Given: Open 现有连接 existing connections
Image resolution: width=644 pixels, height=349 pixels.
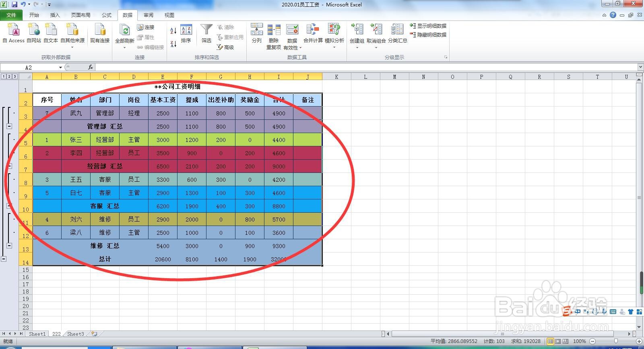Looking at the screenshot, I should coord(100,33).
